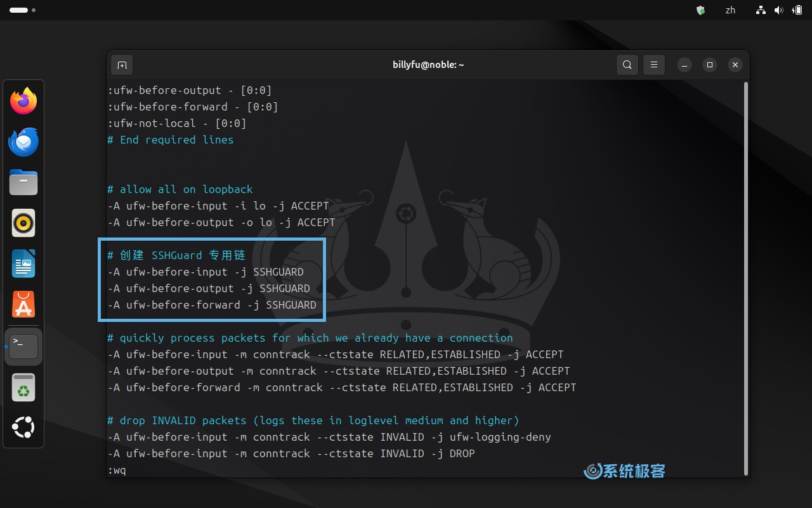Click the 'ufw-before-input -j SSHGUARD' line
This screenshot has height=508, width=812.
click(206, 272)
